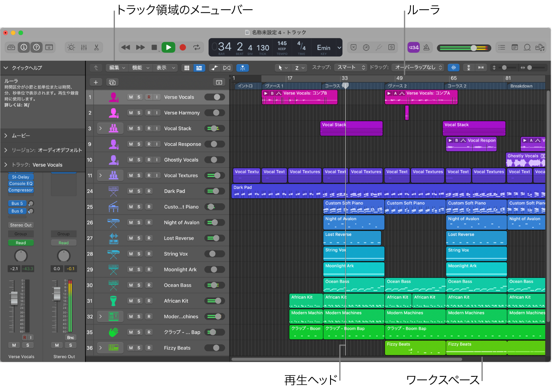Open Smart Controls button

(x=71, y=47)
